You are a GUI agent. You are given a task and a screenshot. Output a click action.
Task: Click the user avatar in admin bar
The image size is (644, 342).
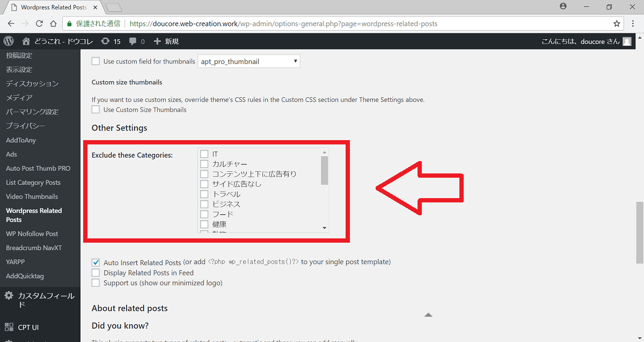click(627, 41)
